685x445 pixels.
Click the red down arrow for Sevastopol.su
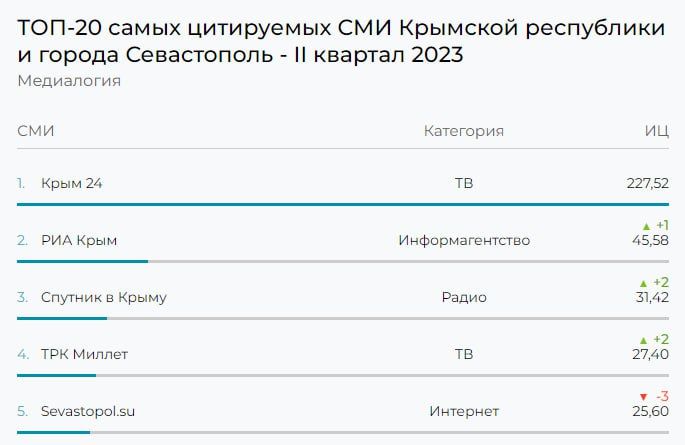click(x=644, y=396)
